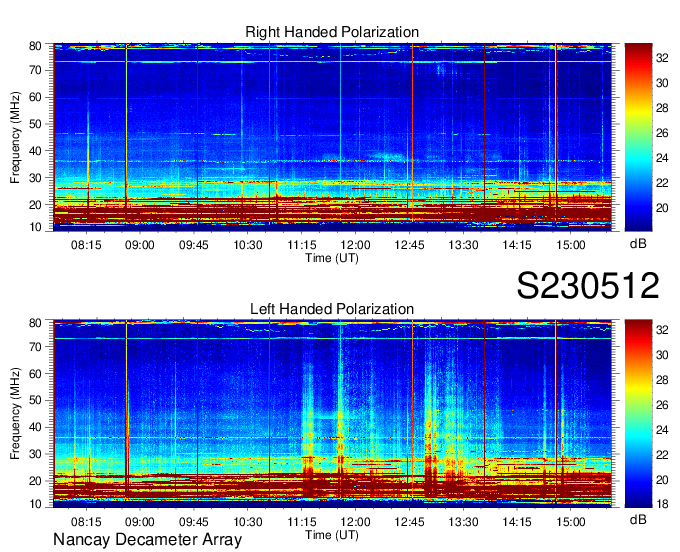
Task: Click 'Frequency (MHz)' axis label of upper plot
Action: click(15, 137)
